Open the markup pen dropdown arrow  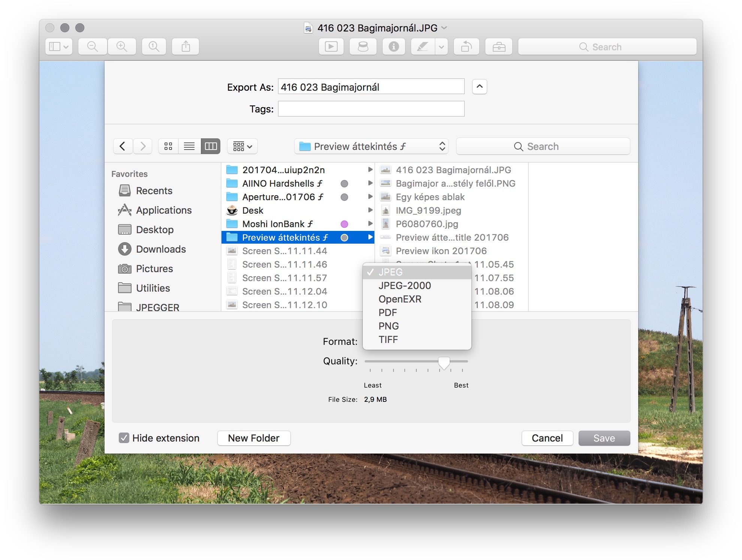[x=441, y=46]
